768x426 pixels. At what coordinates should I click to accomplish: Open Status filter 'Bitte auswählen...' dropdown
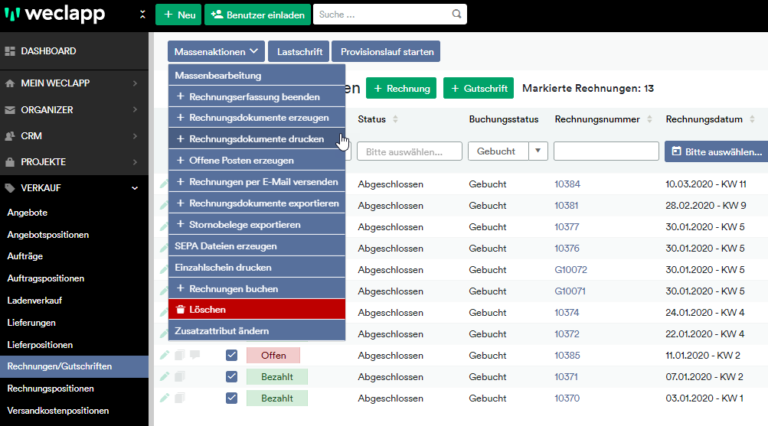click(409, 151)
